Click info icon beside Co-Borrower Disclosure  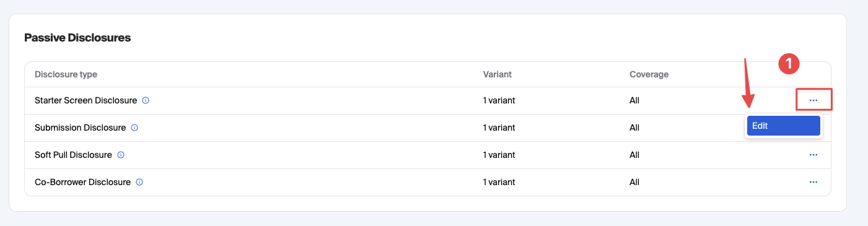pos(139,182)
